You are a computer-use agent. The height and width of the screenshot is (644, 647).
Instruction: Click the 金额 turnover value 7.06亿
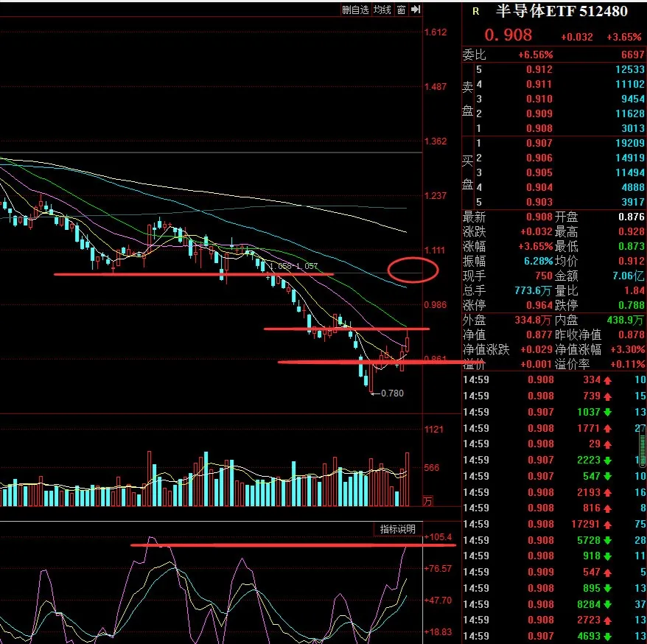(x=629, y=276)
